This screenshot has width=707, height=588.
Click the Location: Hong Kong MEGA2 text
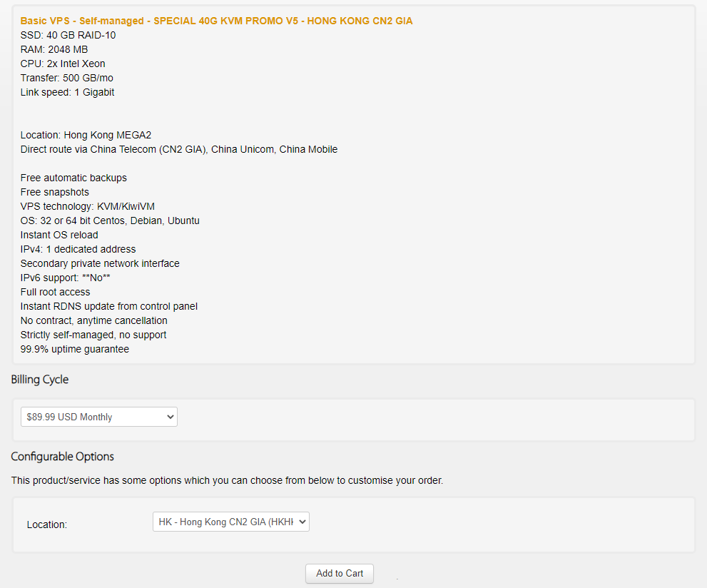pyautogui.click(x=86, y=136)
